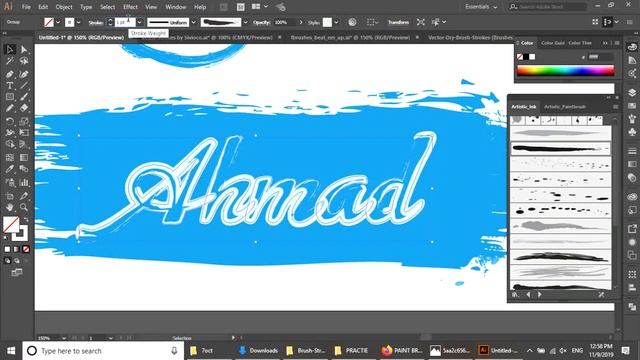Select the Rotate tool
The height and width of the screenshot is (360, 640).
click(10, 121)
